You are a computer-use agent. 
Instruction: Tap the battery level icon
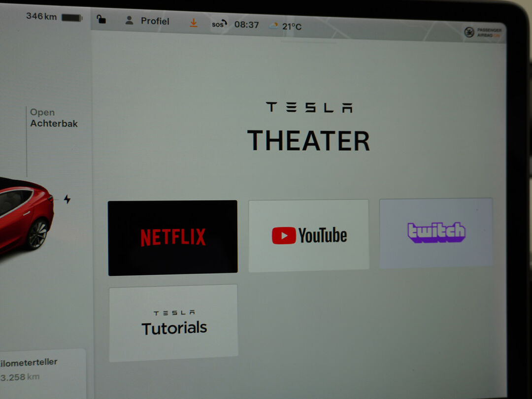click(x=72, y=18)
